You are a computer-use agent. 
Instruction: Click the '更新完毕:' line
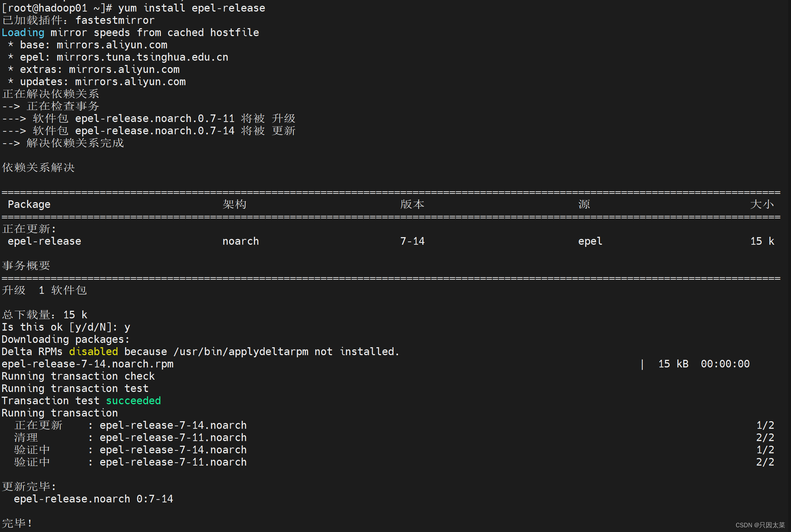coord(29,487)
